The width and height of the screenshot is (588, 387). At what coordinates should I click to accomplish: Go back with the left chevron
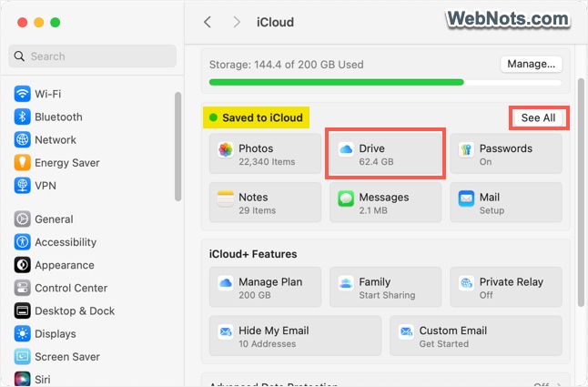pyautogui.click(x=208, y=22)
